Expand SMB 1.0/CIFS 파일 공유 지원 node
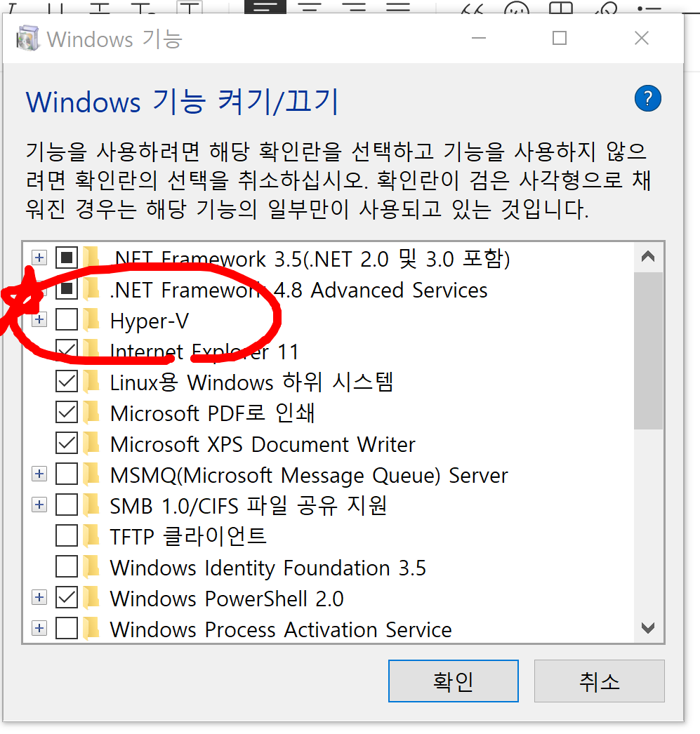The image size is (700, 734). 39,505
